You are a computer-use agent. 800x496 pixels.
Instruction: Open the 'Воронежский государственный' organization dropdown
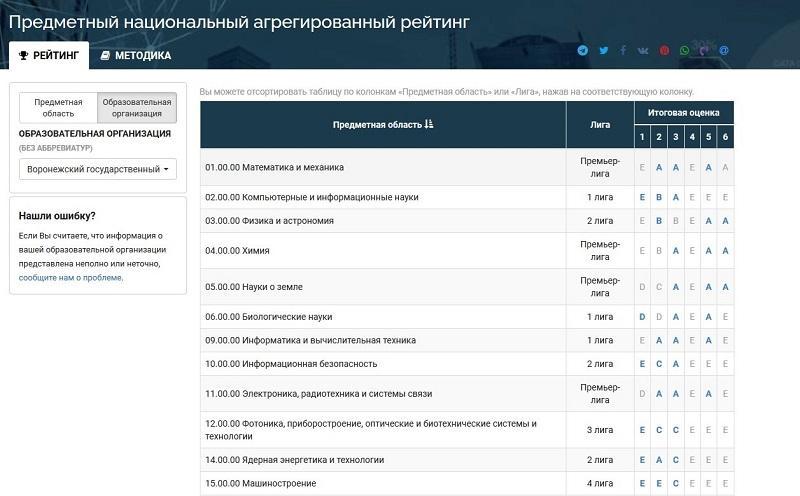pos(98,169)
